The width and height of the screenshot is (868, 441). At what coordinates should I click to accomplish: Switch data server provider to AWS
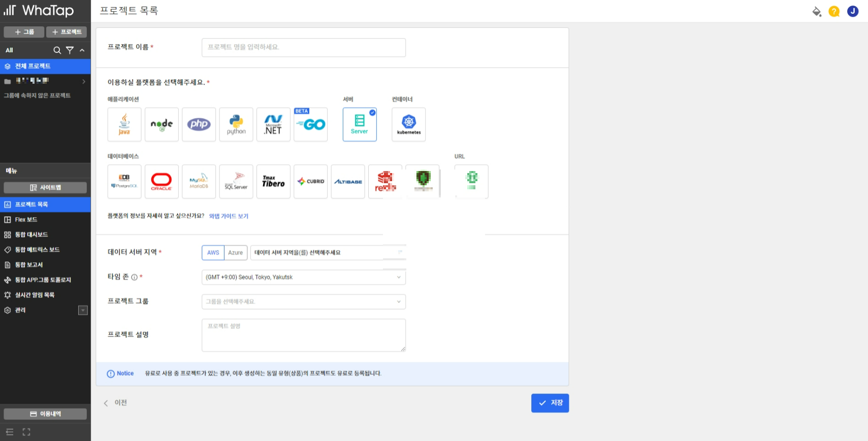click(213, 253)
